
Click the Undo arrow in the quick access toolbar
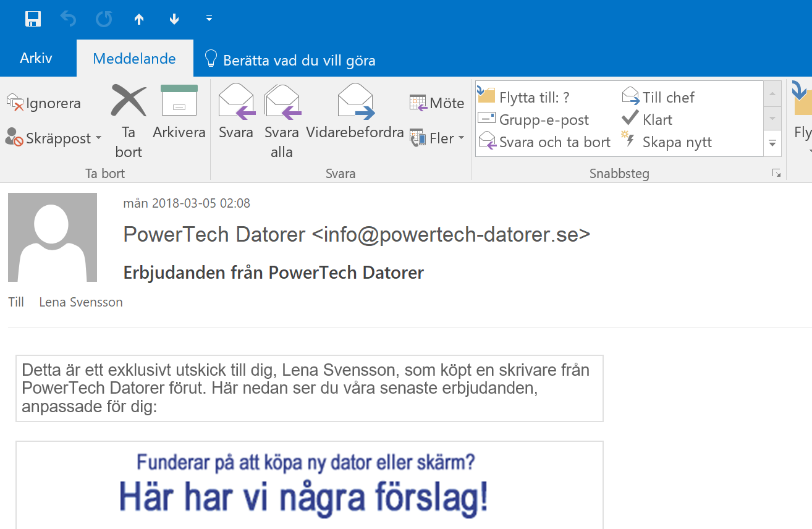[x=68, y=19]
